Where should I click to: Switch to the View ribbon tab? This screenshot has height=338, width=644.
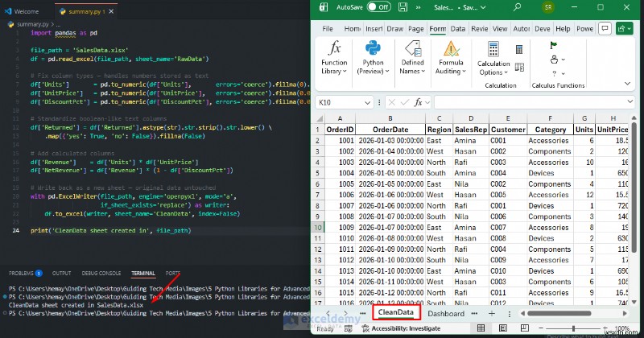[x=500, y=29]
